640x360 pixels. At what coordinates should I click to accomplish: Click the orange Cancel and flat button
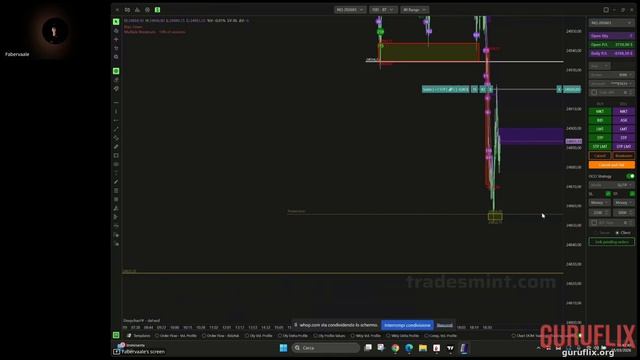[611, 165]
